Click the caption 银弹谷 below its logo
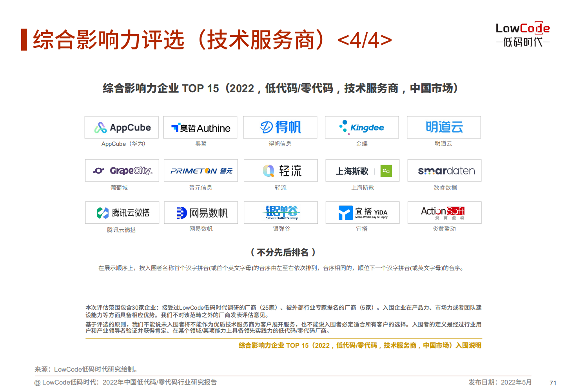The image size is (566, 392). [281, 229]
